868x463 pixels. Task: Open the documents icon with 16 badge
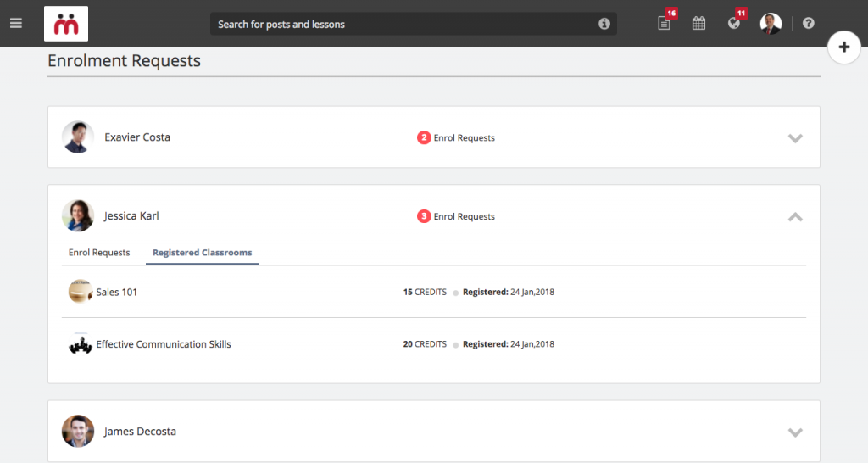664,23
